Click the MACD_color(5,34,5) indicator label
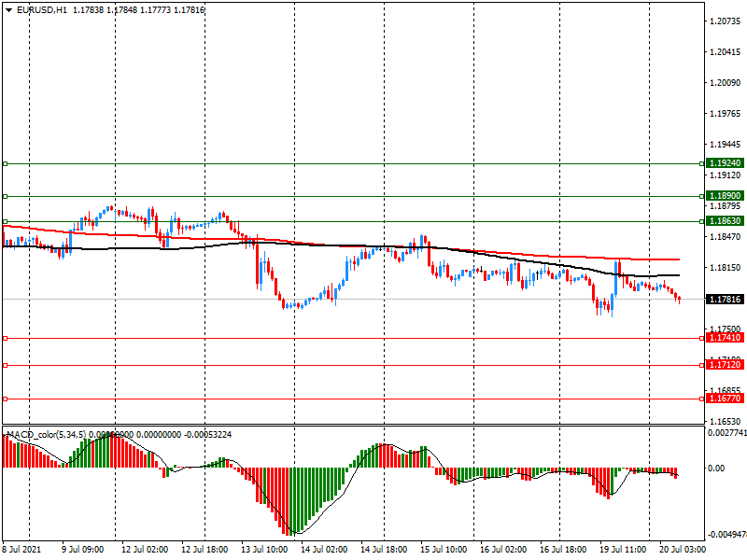Image resolution: width=747 pixels, height=560 pixels. point(47,435)
